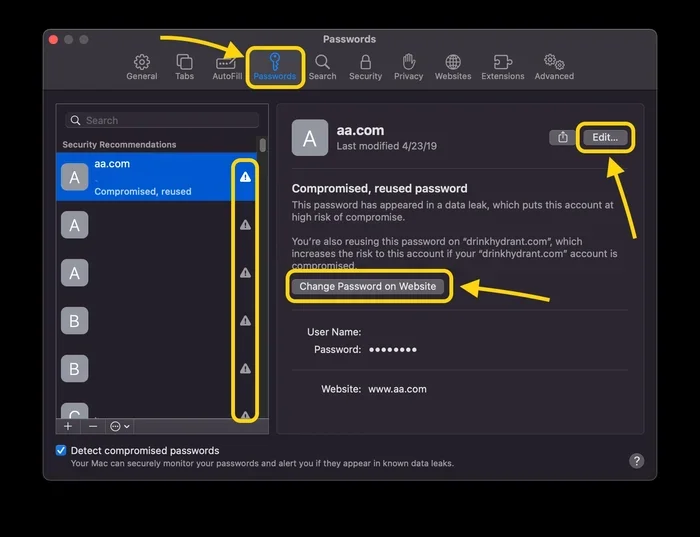Open the more options ellipsis dropdown
This screenshot has width=700, height=537.
point(120,426)
